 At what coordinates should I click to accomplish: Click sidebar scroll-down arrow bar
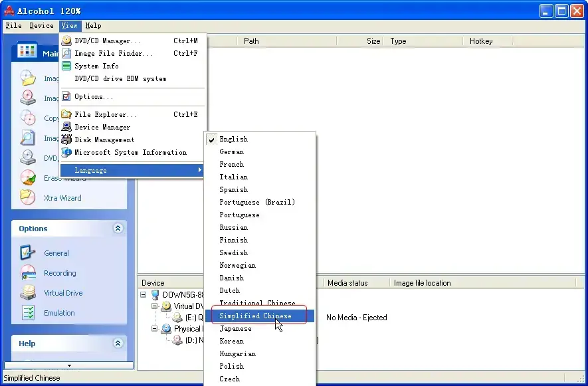coord(69,365)
